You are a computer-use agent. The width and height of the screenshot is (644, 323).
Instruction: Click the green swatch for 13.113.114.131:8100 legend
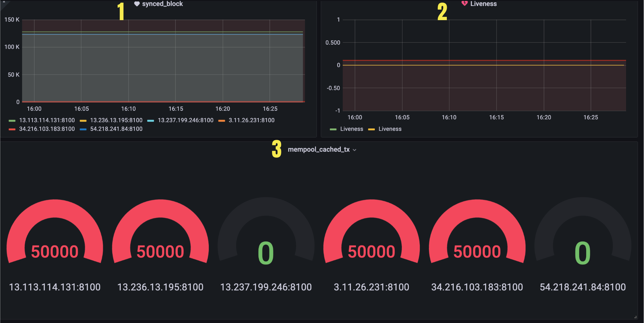pyautogui.click(x=12, y=121)
